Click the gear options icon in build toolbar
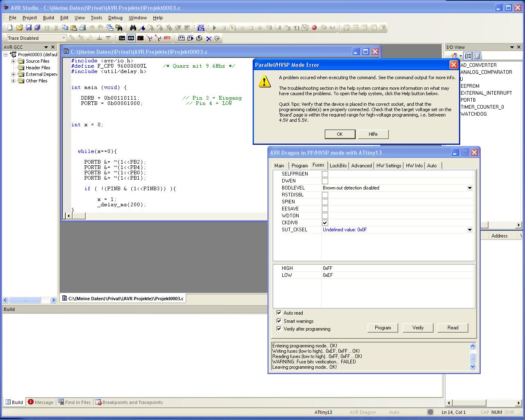Viewport: 525px width, 420px height. pyautogui.click(x=217, y=38)
